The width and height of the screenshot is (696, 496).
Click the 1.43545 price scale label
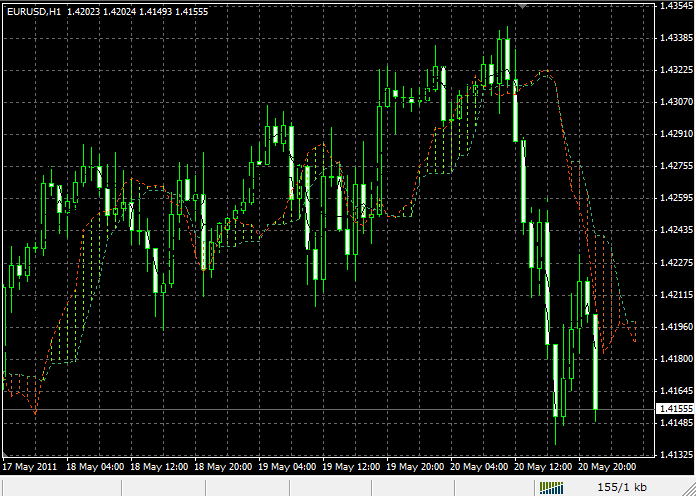click(676, 6)
